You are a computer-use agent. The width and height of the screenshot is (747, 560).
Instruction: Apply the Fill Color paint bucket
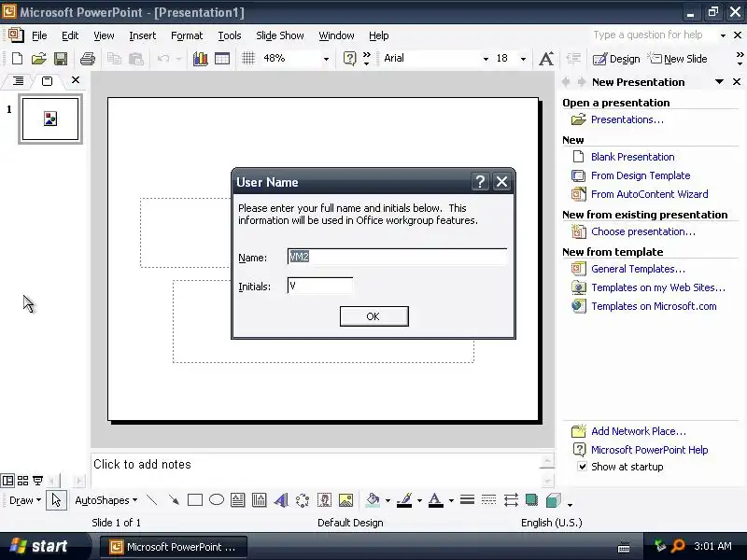[373, 500]
